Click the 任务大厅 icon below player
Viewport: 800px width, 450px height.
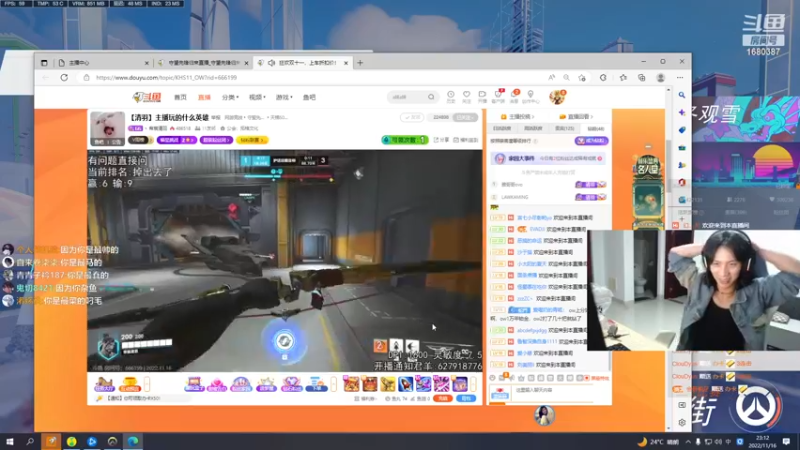pos(104,384)
